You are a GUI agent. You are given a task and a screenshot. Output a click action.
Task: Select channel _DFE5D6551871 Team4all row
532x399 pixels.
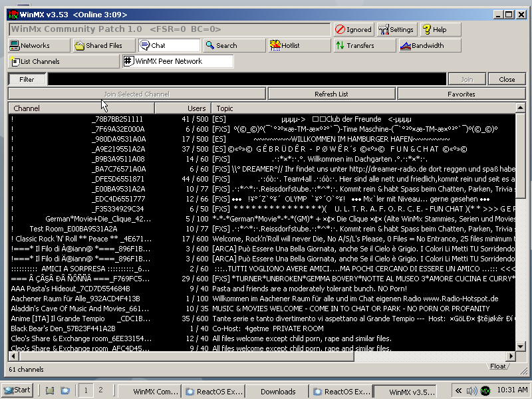click(x=262, y=179)
